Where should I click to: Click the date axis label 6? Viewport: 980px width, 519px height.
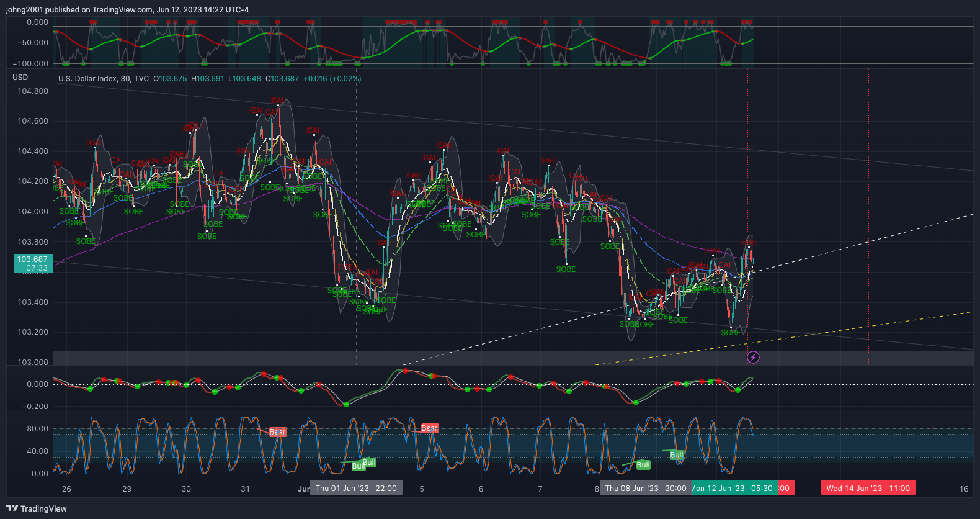(481, 489)
